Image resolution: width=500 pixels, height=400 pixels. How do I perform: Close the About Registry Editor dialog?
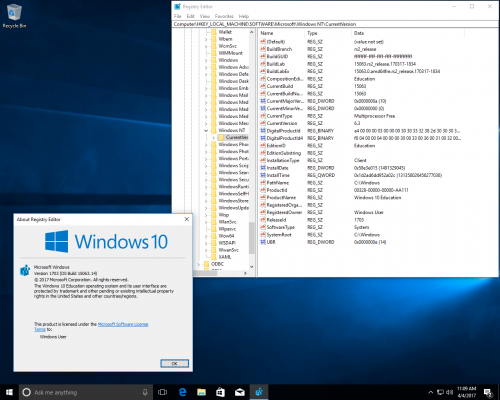pyautogui.click(x=187, y=219)
